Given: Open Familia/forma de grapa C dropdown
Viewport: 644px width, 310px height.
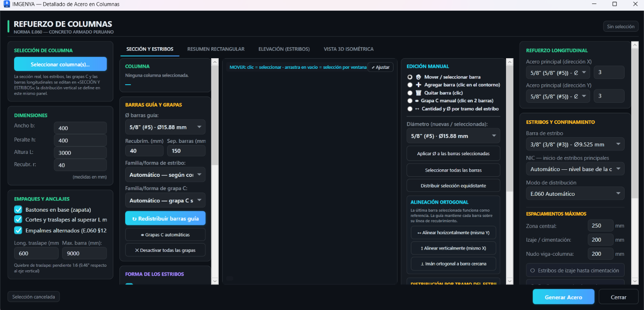Looking at the screenshot, I should pos(165,200).
